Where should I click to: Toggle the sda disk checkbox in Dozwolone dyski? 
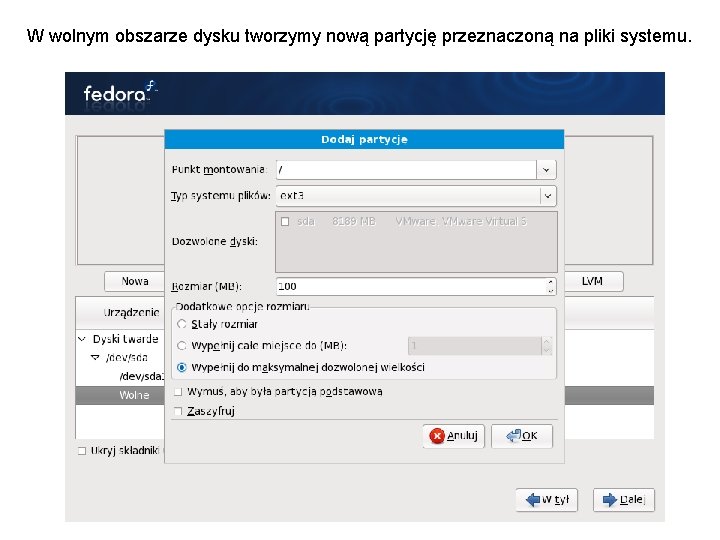[285, 222]
